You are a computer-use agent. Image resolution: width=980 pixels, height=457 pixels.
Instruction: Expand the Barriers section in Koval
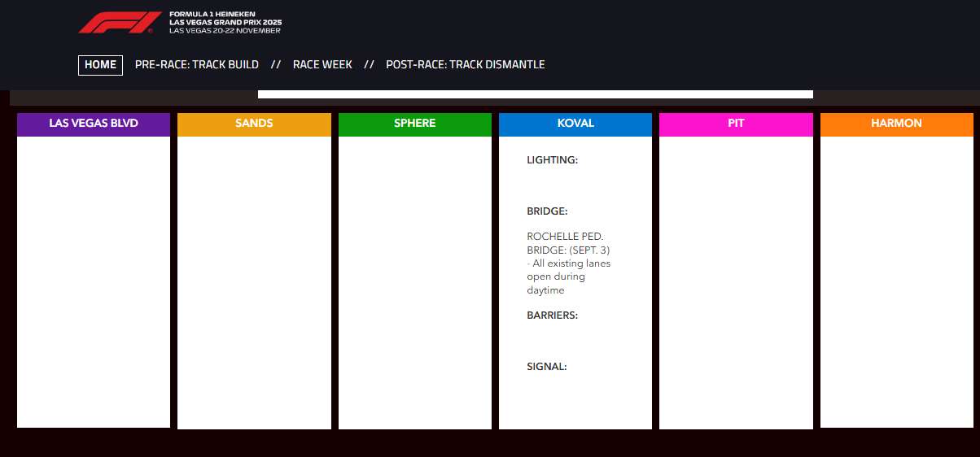pyautogui.click(x=552, y=316)
